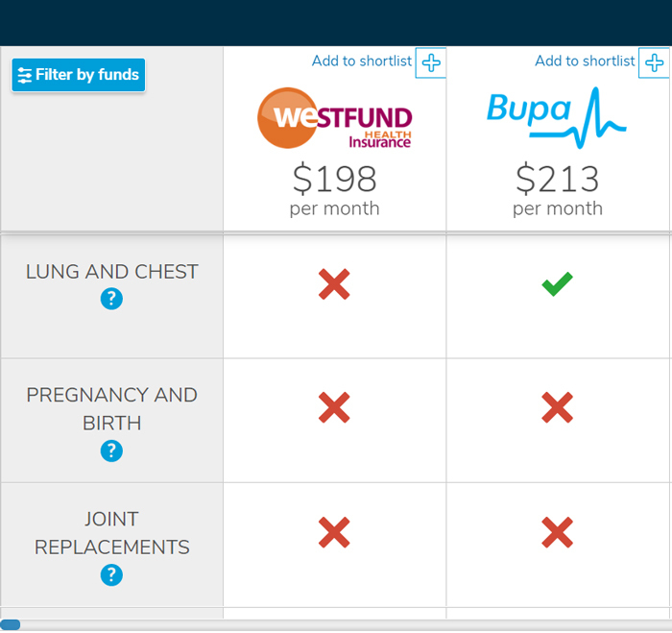
Task: Click the plus icon above Westfund logo
Action: (x=431, y=62)
